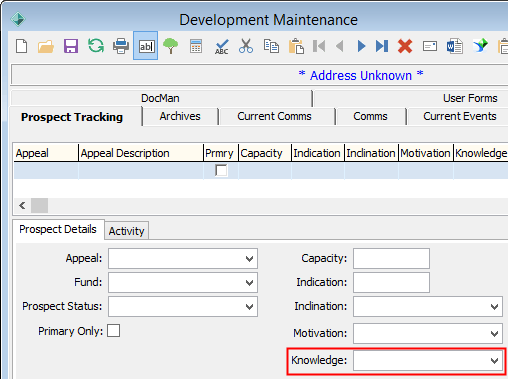Click the Knowledge column header

click(481, 153)
